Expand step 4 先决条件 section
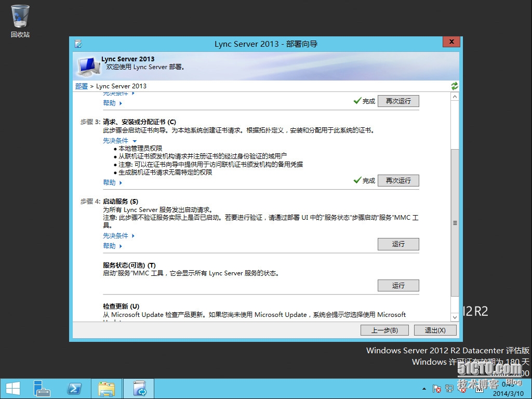The image size is (532, 399). (x=119, y=236)
